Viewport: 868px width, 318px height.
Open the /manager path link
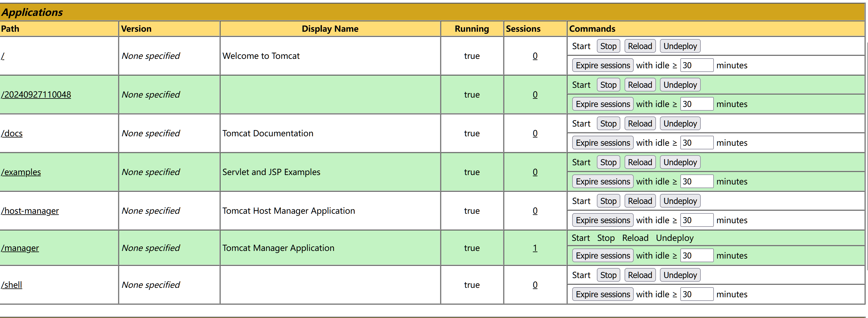(20, 248)
